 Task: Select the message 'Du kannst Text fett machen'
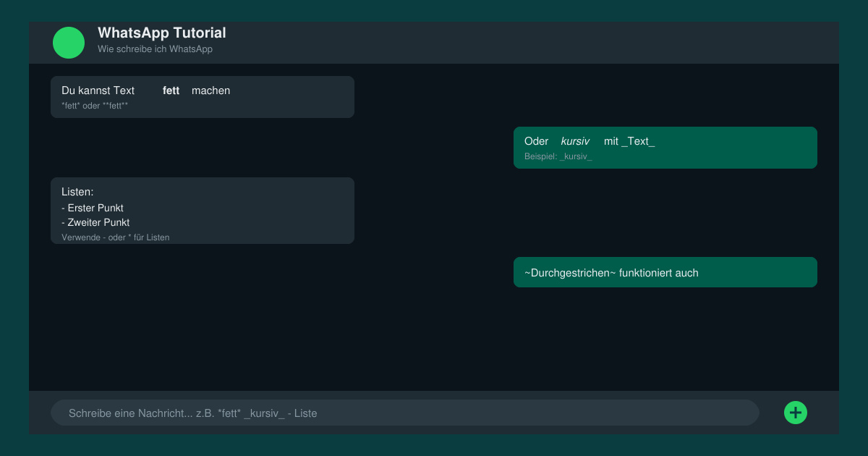(203, 97)
